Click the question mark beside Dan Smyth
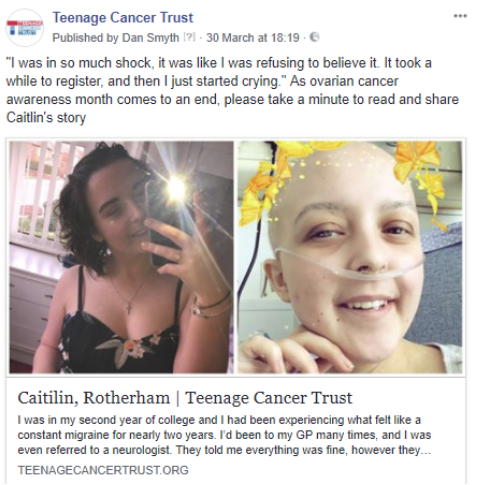 [190, 38]
